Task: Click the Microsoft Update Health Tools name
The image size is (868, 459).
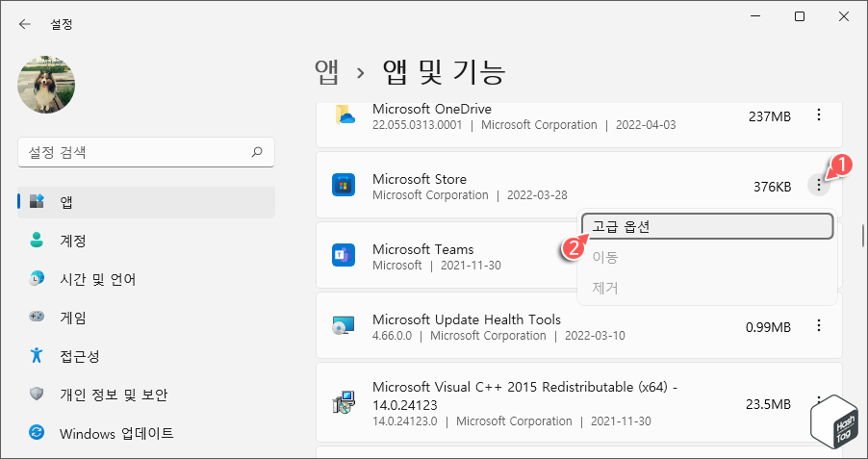Action: pos(467,320)
